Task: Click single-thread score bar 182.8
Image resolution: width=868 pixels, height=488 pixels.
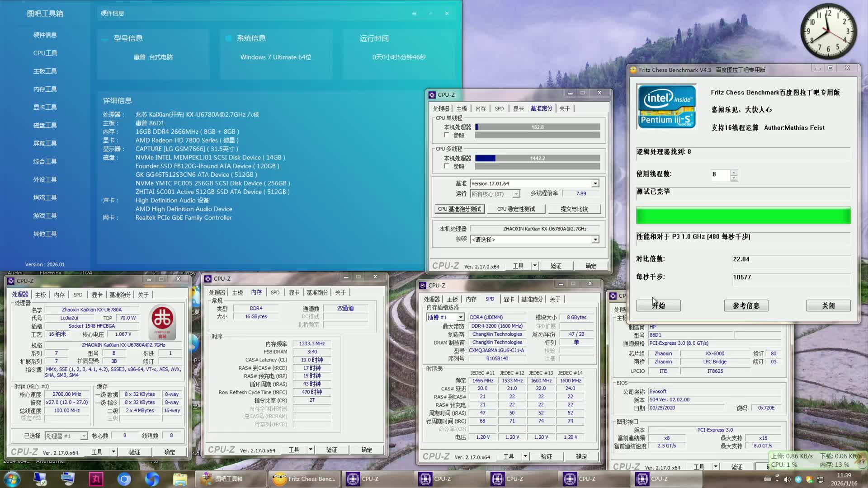Action: click(x=538, y=127)
